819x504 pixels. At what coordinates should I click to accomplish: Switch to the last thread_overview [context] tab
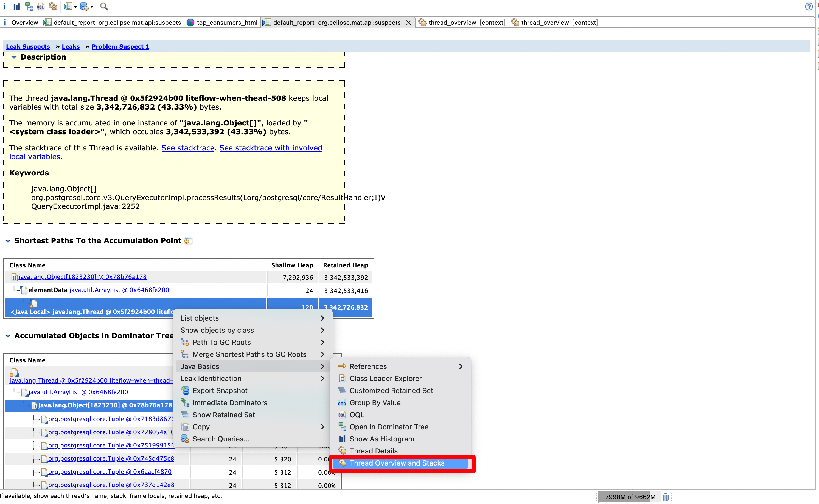555,22
